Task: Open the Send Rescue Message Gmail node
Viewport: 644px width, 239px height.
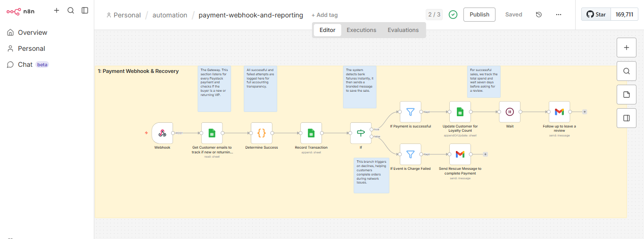Action: (460, 154)
